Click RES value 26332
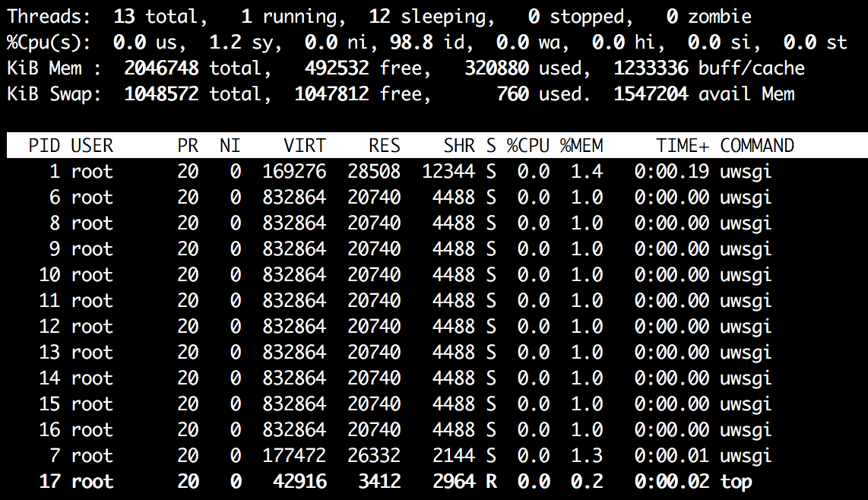This screenshot has height=500, width=868. (x=374, y=455)
